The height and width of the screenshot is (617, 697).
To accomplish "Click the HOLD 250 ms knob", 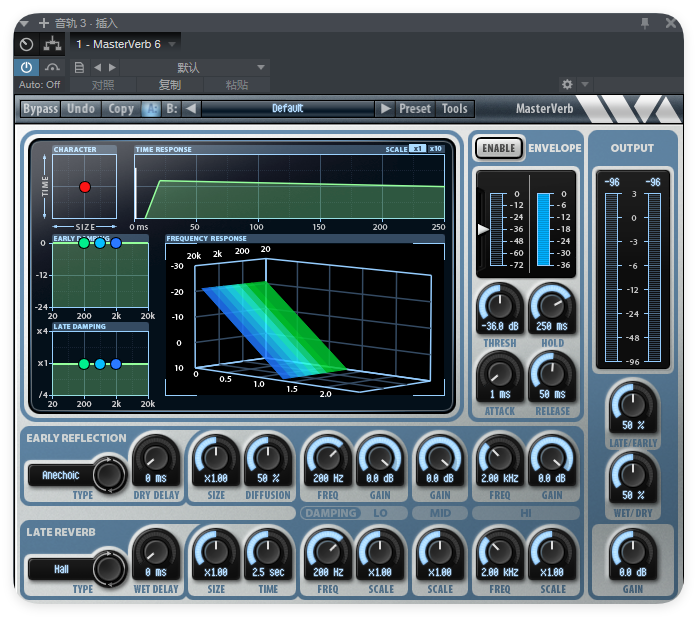I will pos(552,305).
